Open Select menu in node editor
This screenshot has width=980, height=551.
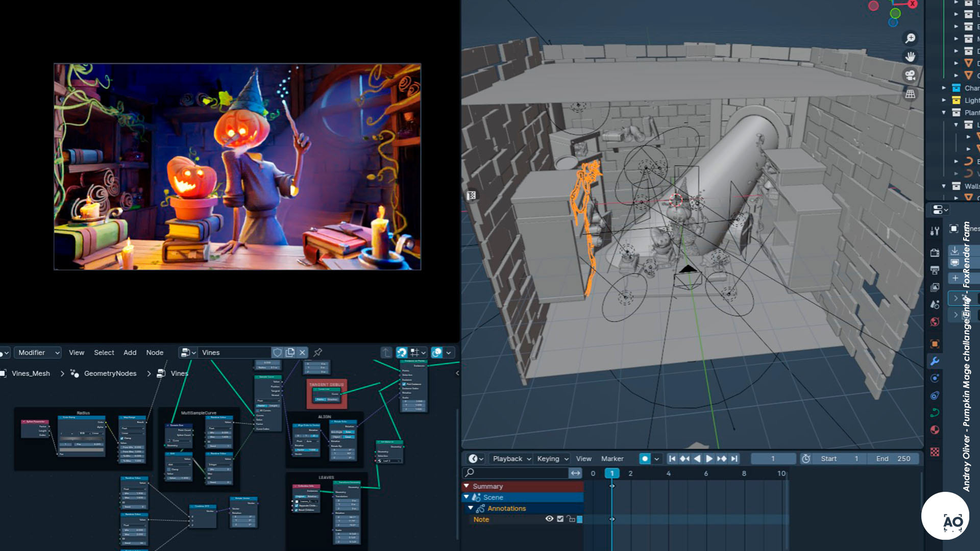pyautogui.click(x=104, y=353)
